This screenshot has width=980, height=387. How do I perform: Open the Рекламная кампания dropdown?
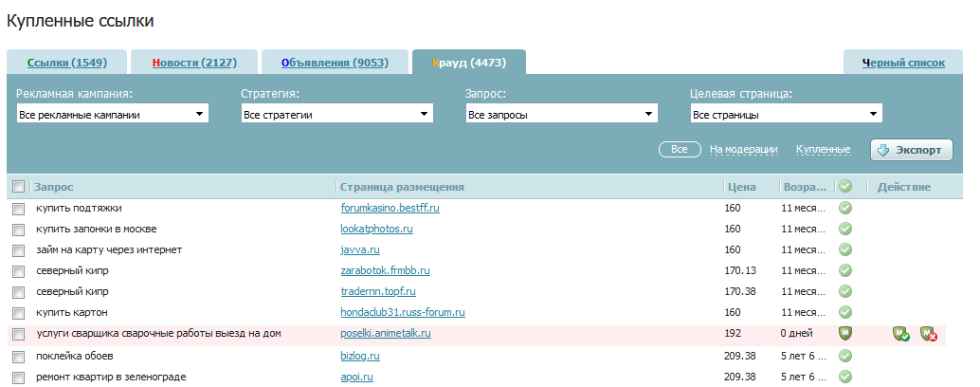point(113,115)
